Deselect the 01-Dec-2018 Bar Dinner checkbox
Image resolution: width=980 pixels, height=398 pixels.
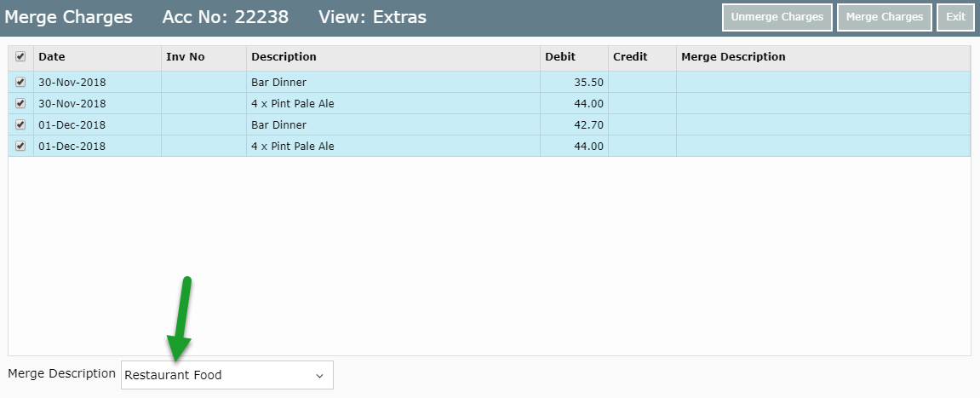click(20, 124)
